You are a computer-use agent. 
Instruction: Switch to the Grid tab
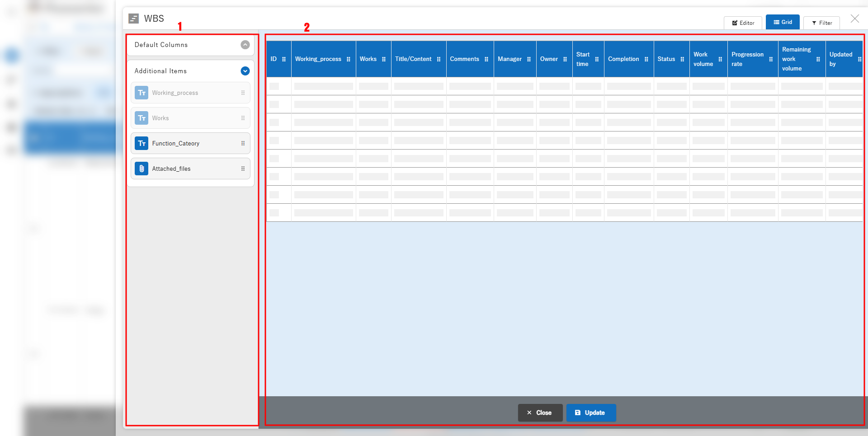pyautogui.click(x=783, y=22)
